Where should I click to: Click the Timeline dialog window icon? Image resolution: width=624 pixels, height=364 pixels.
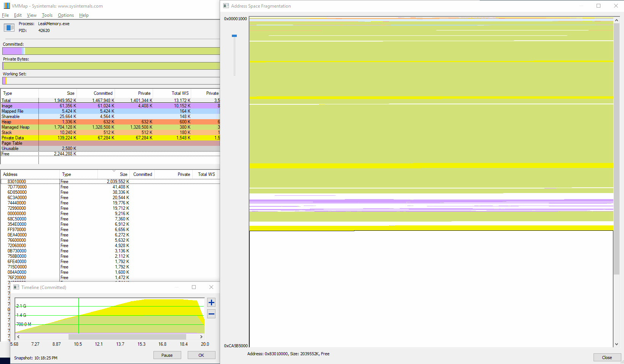[x=16, y=287]
